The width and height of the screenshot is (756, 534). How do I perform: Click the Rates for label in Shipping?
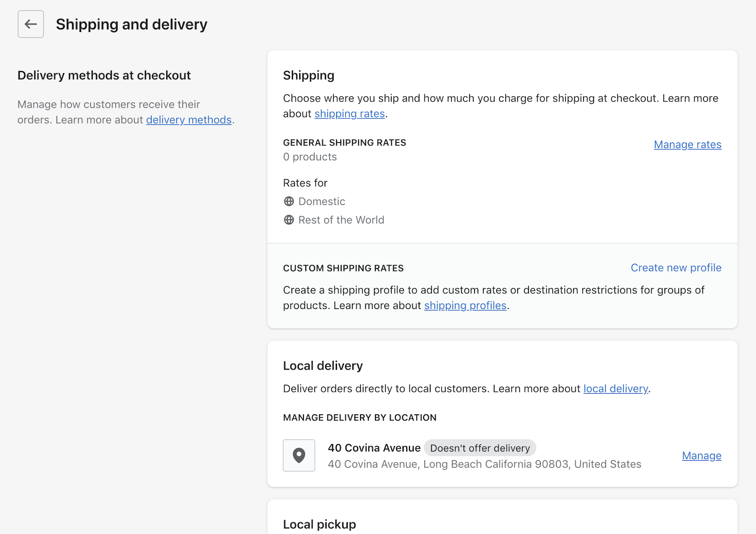(305, 183)
